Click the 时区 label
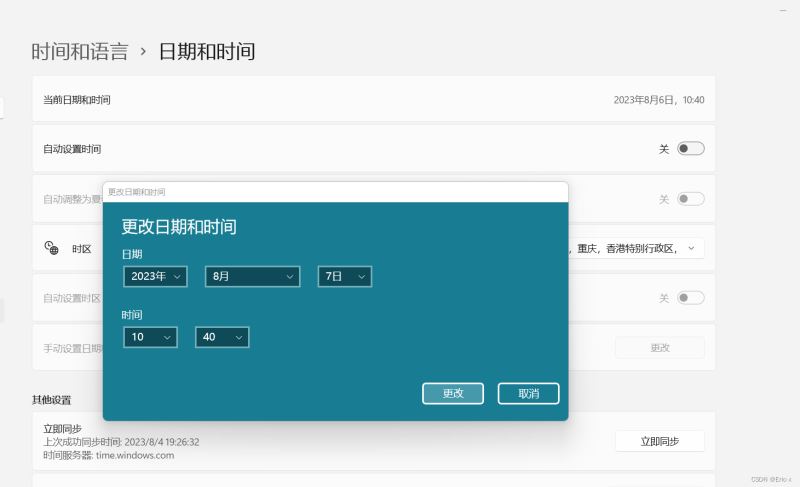Screen dimensions: 800x487 click(82, 249)
